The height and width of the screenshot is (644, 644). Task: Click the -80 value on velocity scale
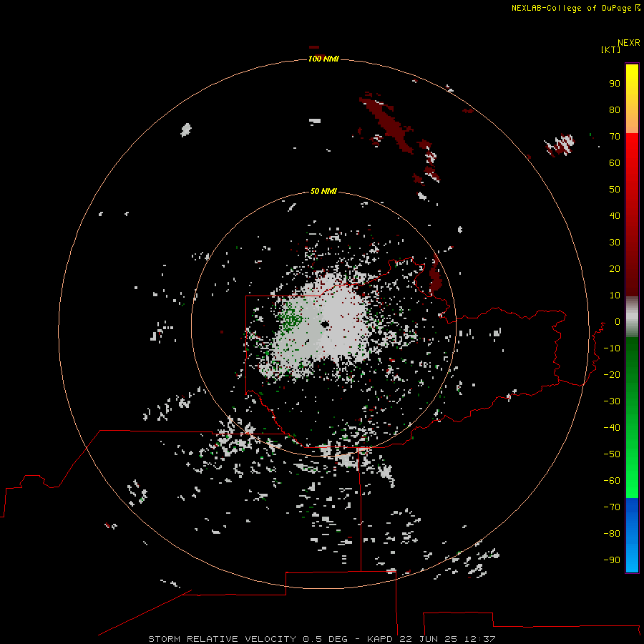tap(612, 534)
